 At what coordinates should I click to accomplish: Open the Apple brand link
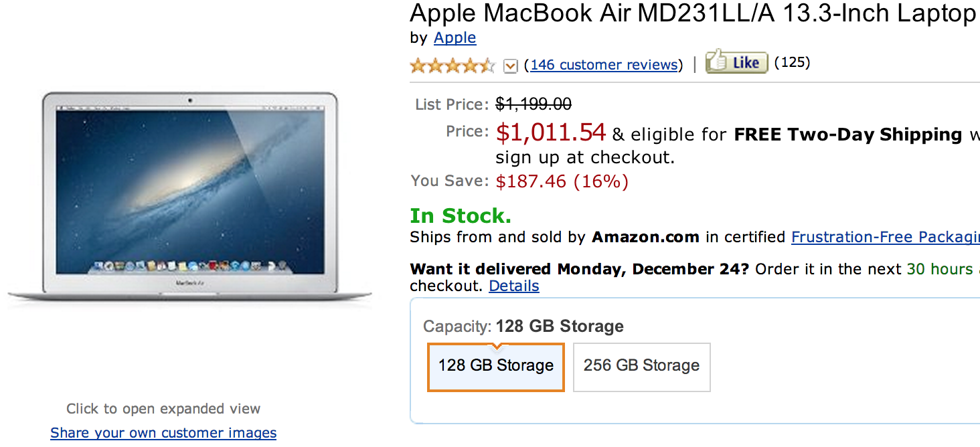[x=455, y=38]
